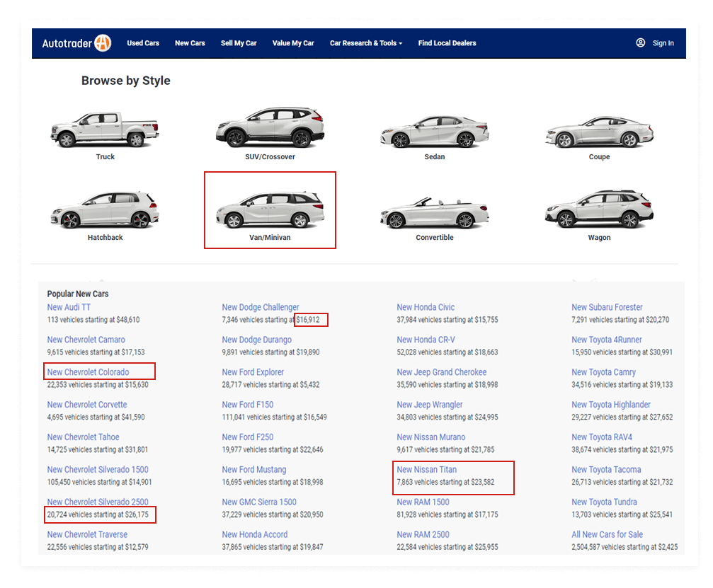The height and width of the screenshot is (588, 713).
Task: Open the New Chevrolet Colorado link
Action: coord(88,372)
